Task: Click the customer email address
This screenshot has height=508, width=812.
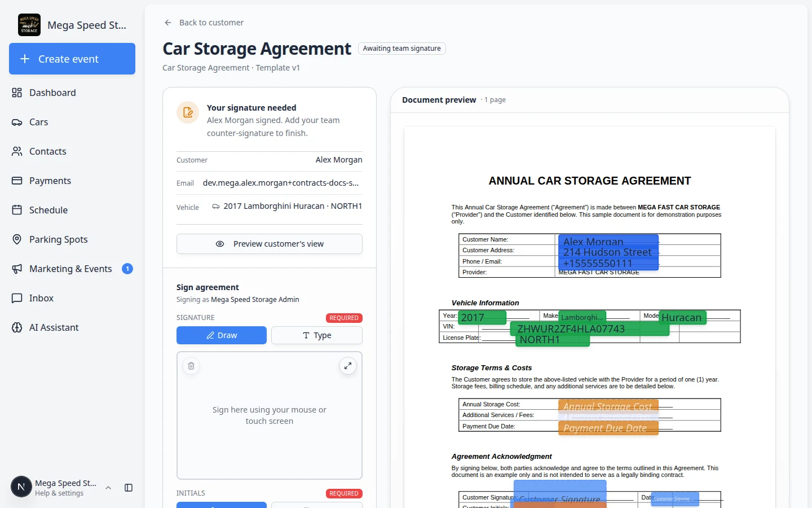Action: [281, 183]
